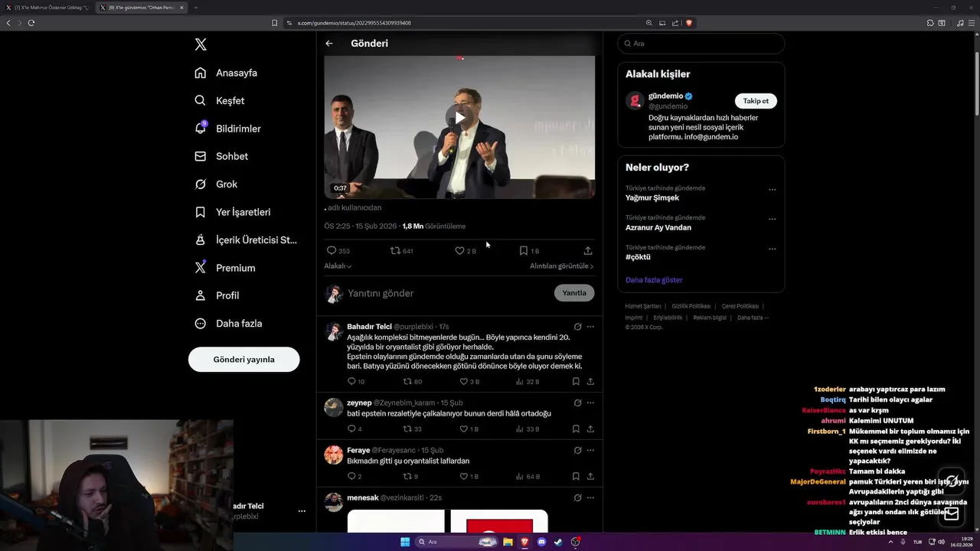Viewport: 980px width, 551px height.
Task: Open Feraye profile avatar
Action: point(334,455)
